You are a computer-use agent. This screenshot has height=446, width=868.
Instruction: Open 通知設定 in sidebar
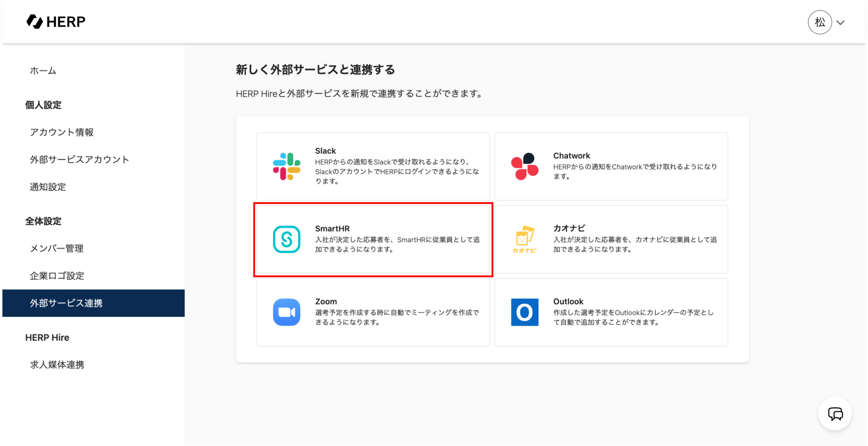pos(48,187)
